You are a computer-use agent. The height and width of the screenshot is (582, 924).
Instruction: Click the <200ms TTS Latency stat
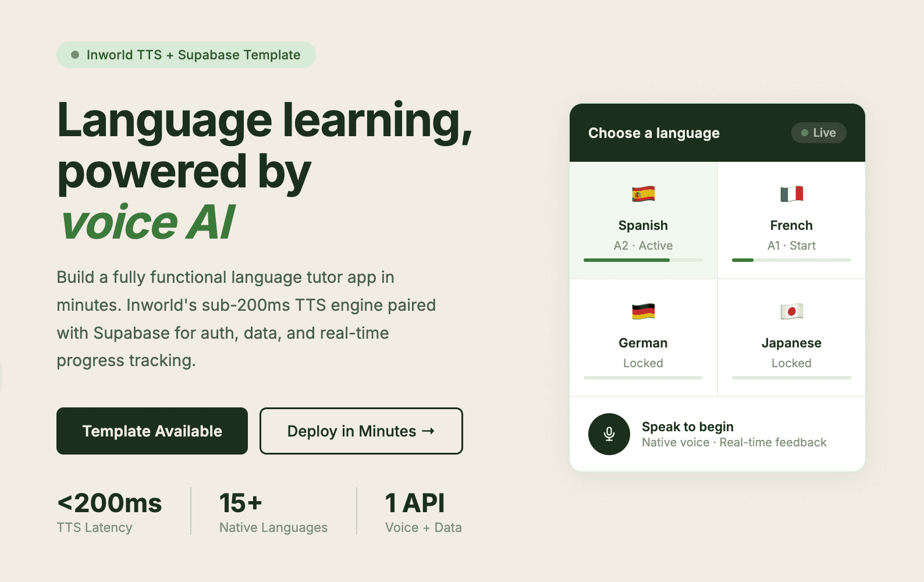(109, 512)
